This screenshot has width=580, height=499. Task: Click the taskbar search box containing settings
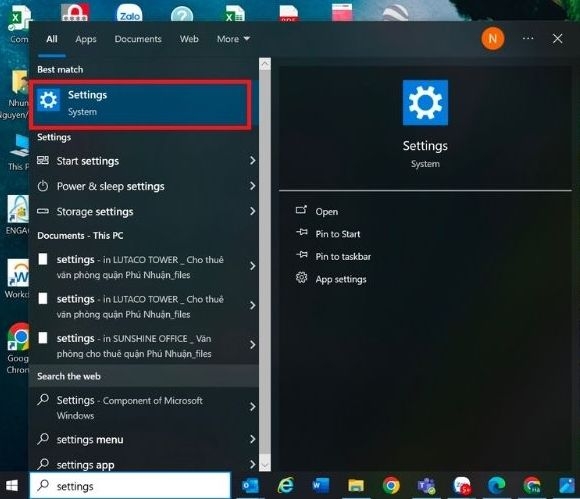coord(130,486)
